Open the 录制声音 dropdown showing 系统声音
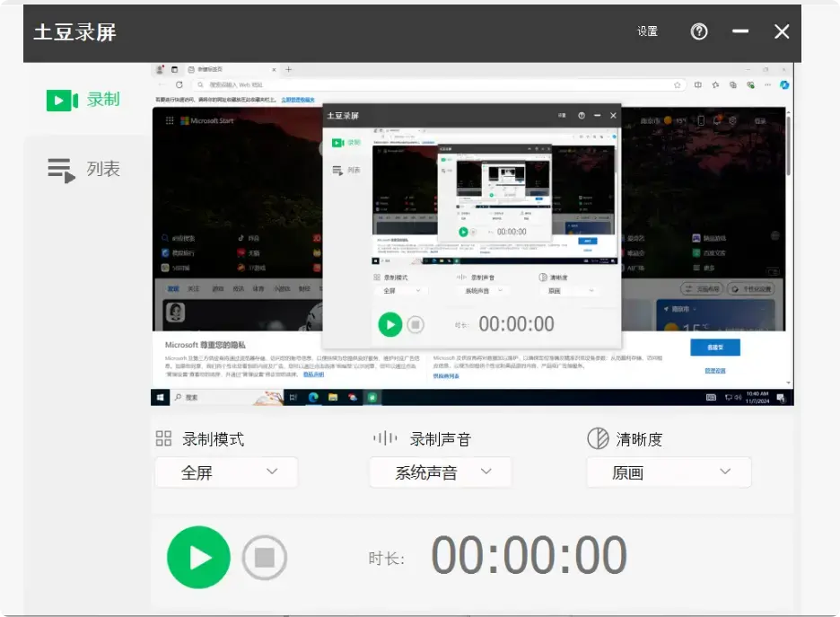The height and width of the screenshot is (617, 840). point(440,472)
